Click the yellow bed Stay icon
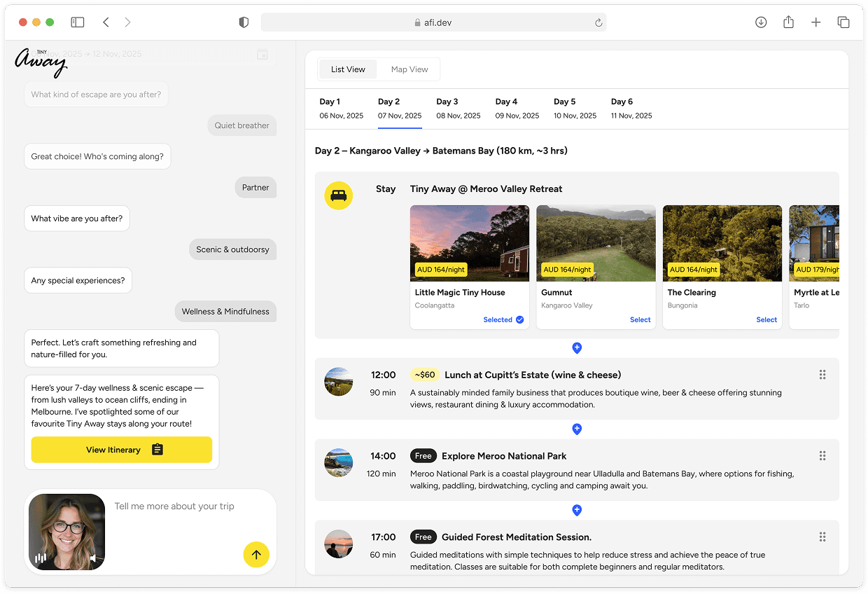The width and height of the screenshot is (868, 594). 338,195
